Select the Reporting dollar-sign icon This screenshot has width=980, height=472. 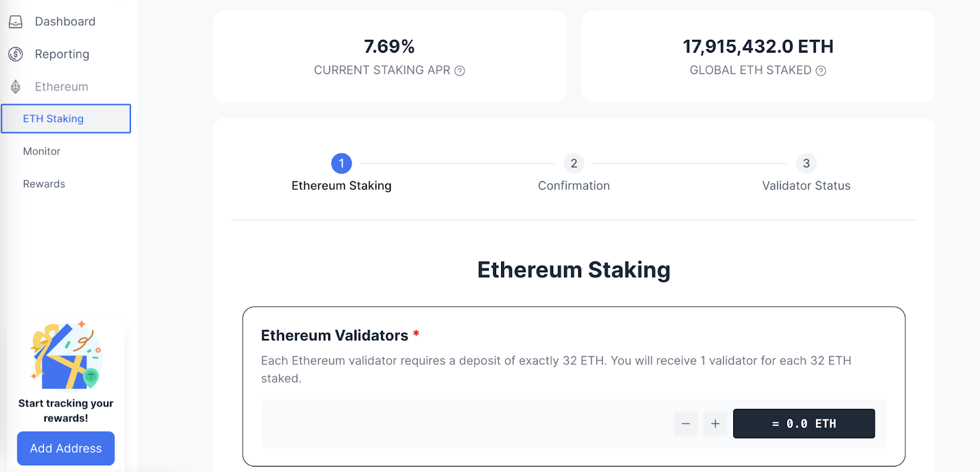(x=15, y=54)
